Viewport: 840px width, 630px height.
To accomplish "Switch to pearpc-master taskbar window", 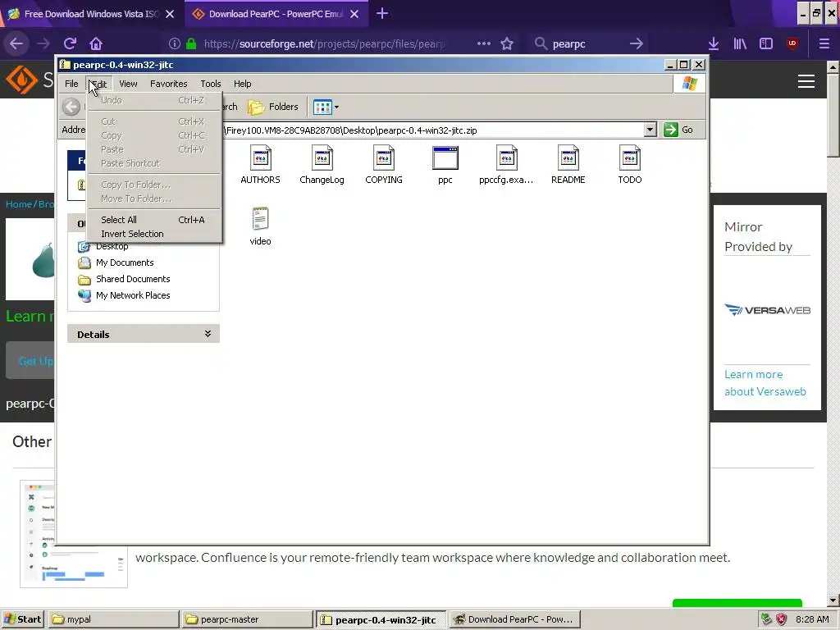I will tap(247, 619).
